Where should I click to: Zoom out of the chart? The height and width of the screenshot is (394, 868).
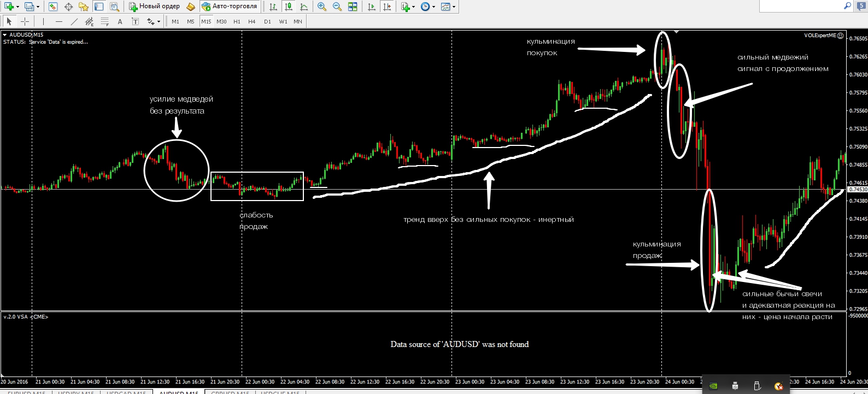[x=337, y=7]
